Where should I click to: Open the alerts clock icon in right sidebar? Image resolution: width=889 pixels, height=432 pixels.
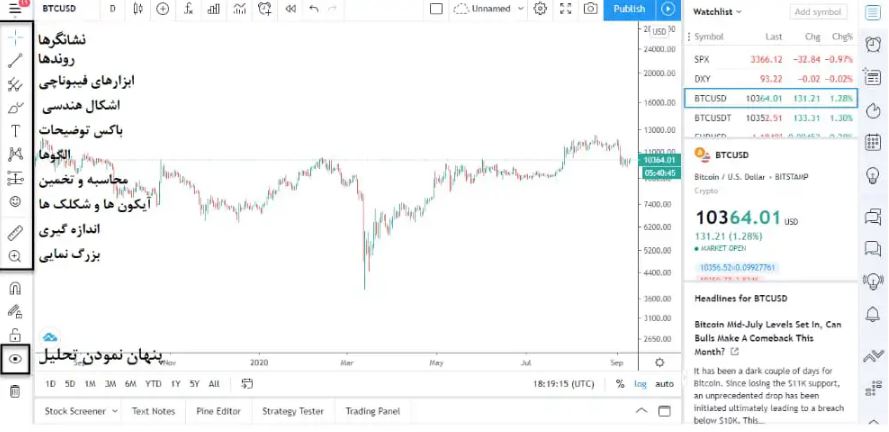[x=873, y=45]
